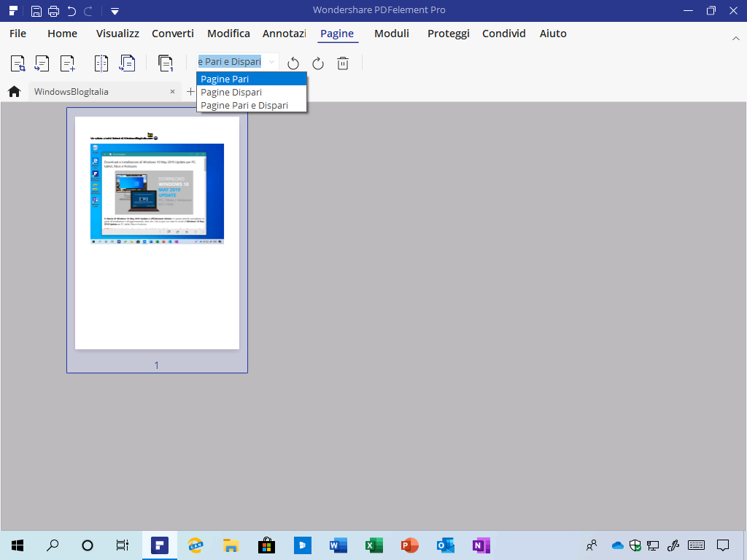Screen dimensions: 747x560
Task: Open the Converti tab
Action: (173, 34)
